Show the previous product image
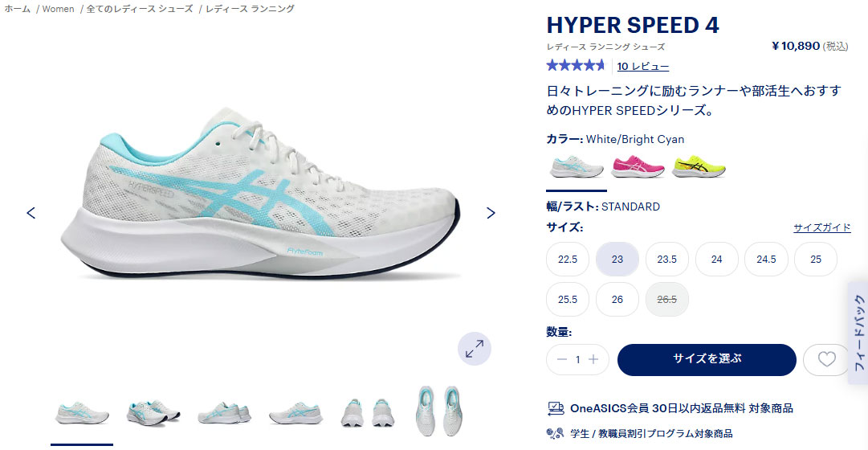This screenshot has width=868, height=450. click(x=31, y=213)
